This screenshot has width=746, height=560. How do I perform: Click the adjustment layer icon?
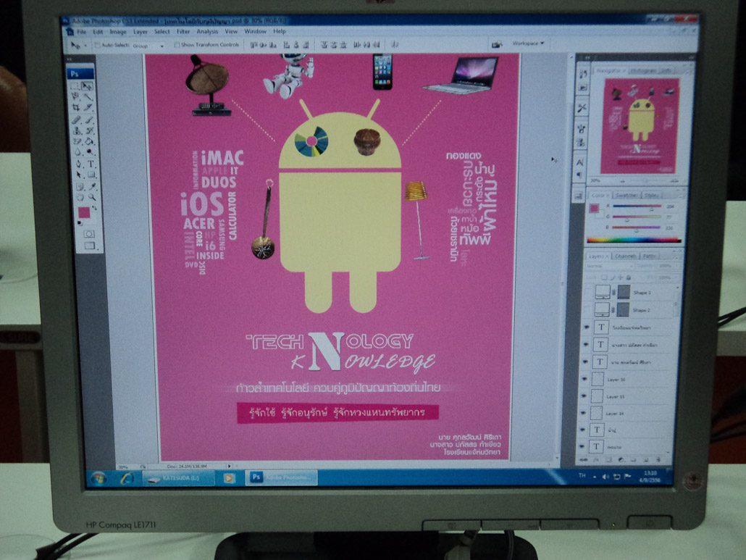click(x=621, y=460)
